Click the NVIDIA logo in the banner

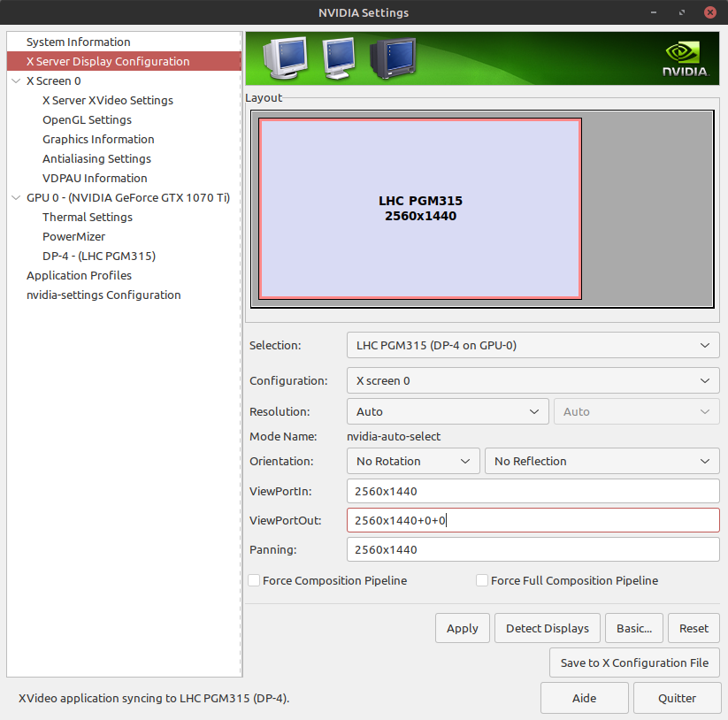[x=685, y=59]
